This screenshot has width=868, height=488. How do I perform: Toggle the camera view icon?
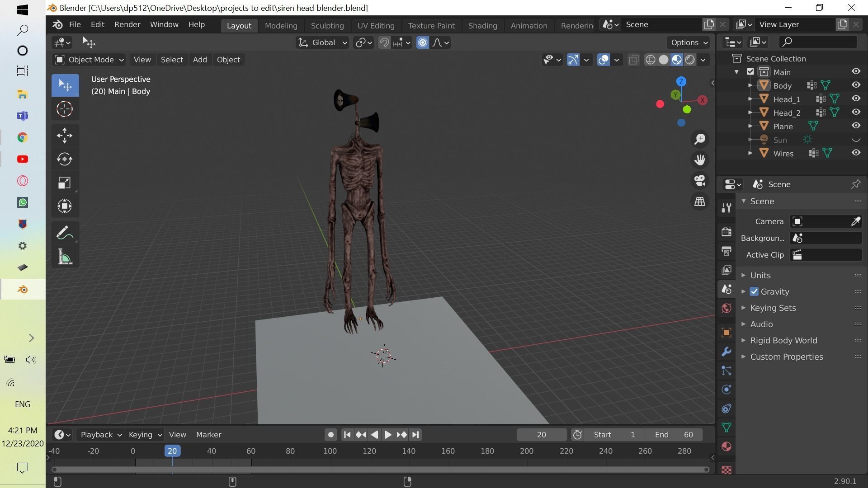pos(700,181)
